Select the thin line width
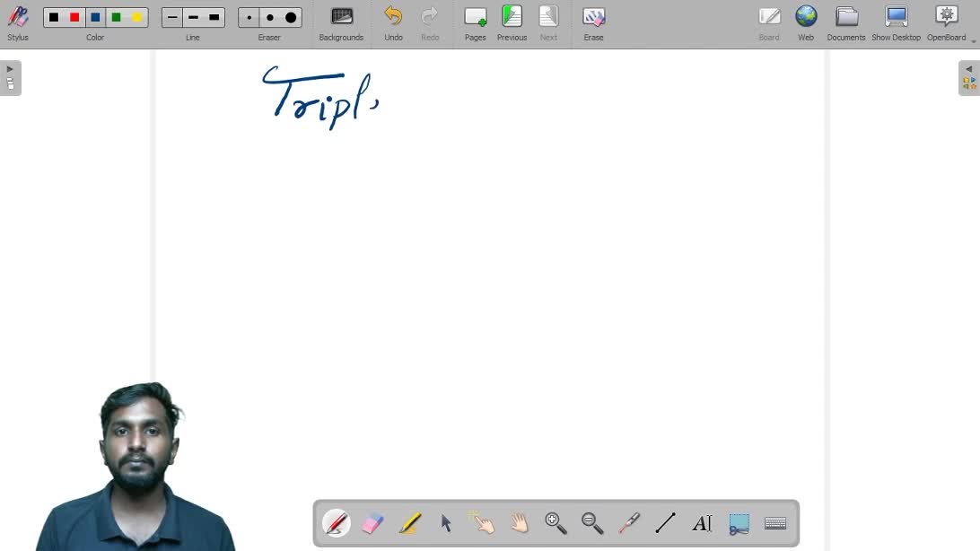Viewport: 980px width, 551px height. (x=172, y=18)
